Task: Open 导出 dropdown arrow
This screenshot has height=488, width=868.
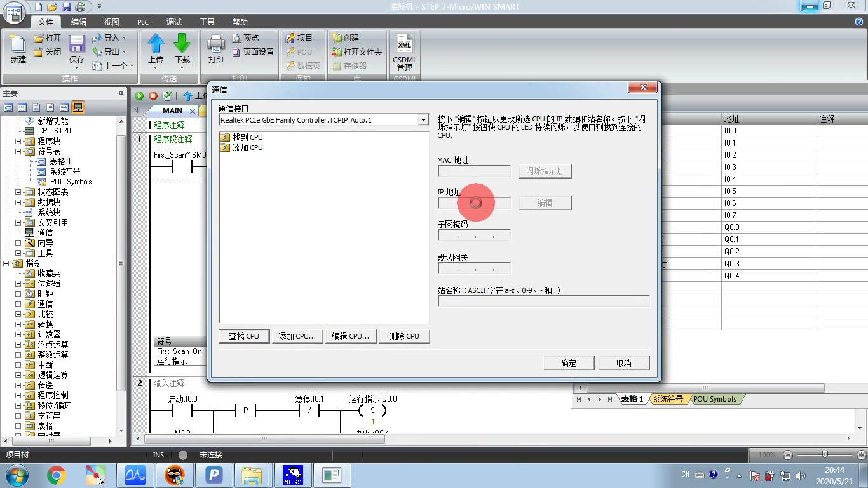Action: click(x=124, y=52)
